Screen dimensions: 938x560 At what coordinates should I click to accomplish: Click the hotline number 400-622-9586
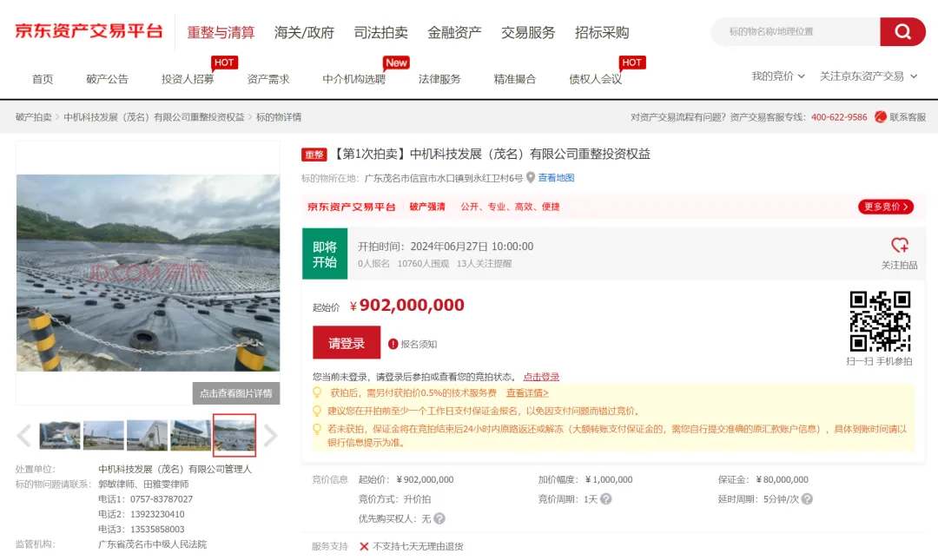click(x=839, y=117)
